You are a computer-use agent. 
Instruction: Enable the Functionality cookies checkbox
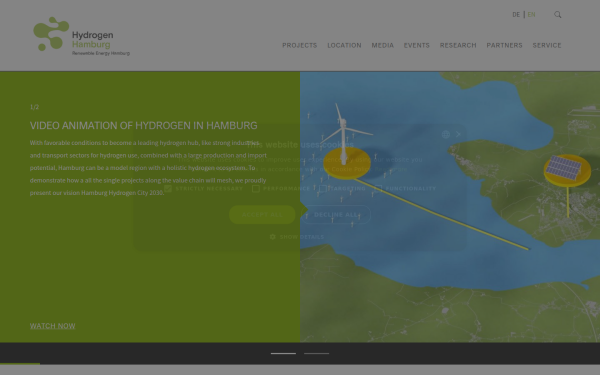[378, 188]
